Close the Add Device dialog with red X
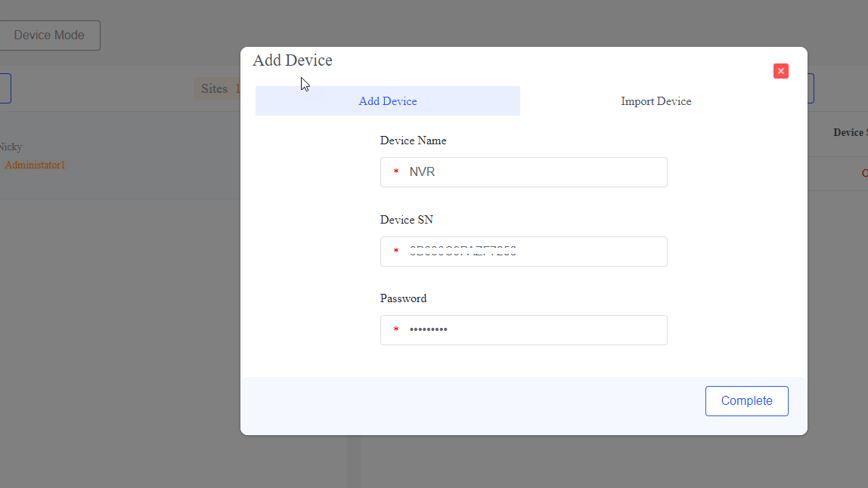868x488 pixels. 781,71
